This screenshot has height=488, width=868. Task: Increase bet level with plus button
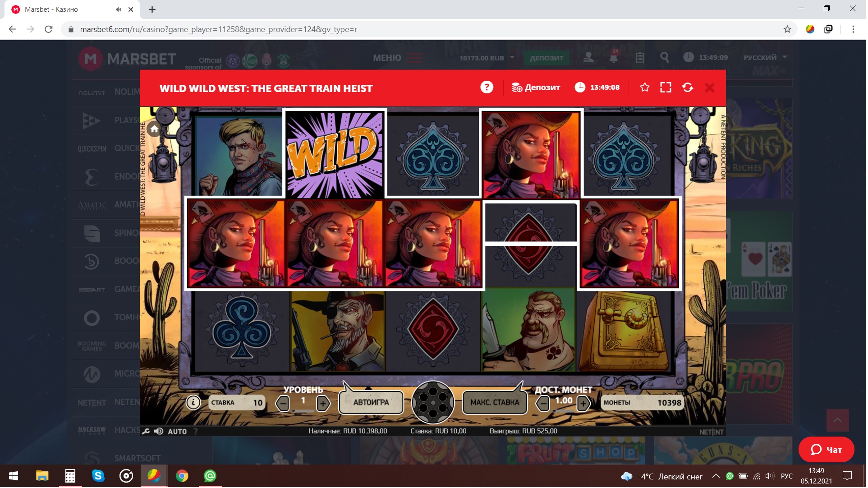324,404
